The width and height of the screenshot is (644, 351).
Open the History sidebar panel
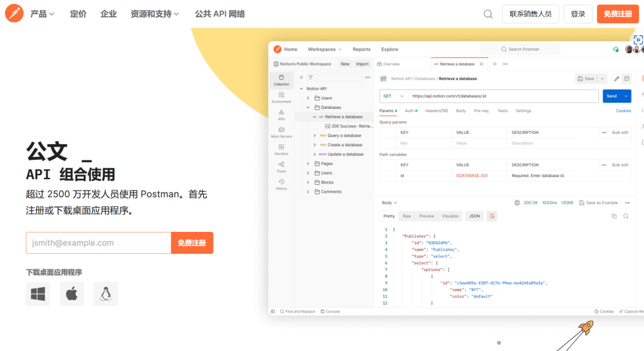[x=281, y=185]
